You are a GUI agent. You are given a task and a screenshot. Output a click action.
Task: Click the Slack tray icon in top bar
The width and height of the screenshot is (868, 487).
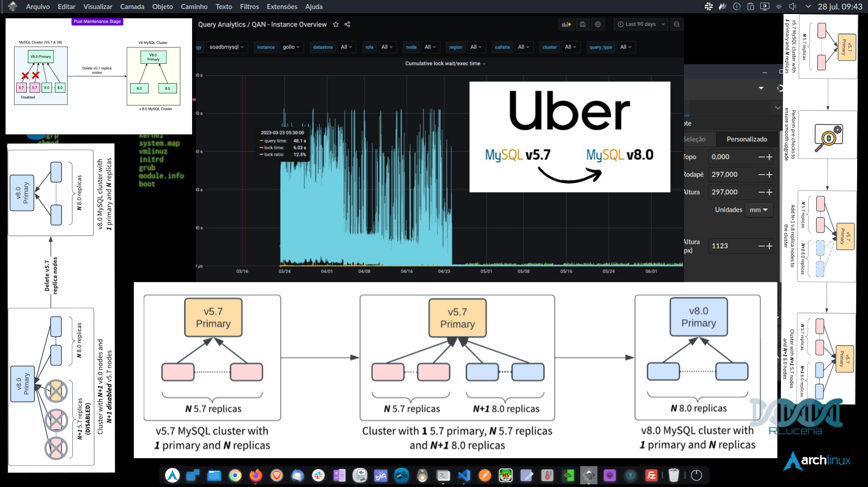click(708, 6)
